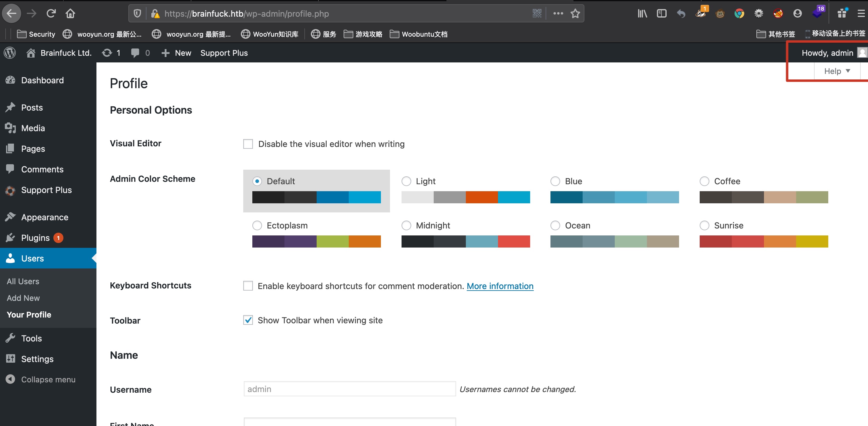Open the page actions three-dots menu
868x426 pixels.
click(x=558, y=13)
